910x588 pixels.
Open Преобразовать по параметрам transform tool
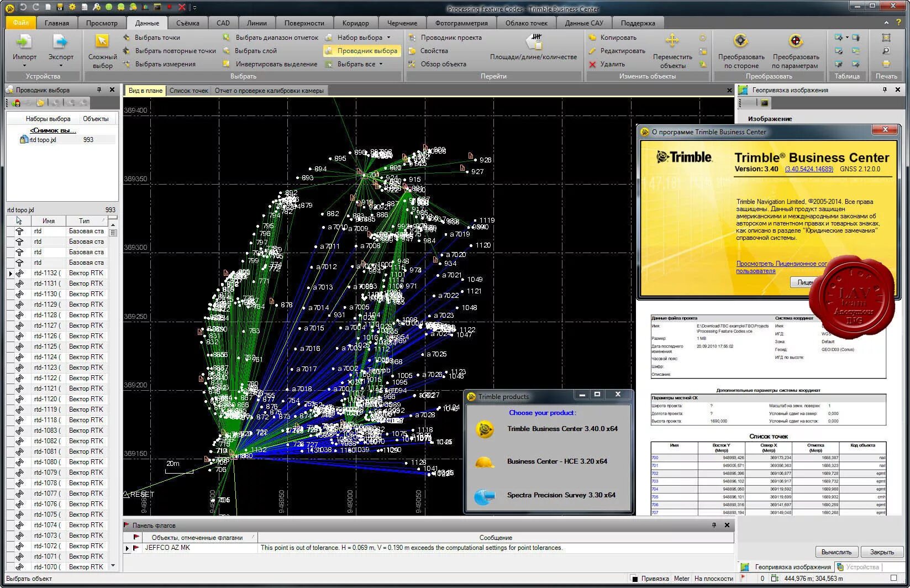tap(795, 51)
